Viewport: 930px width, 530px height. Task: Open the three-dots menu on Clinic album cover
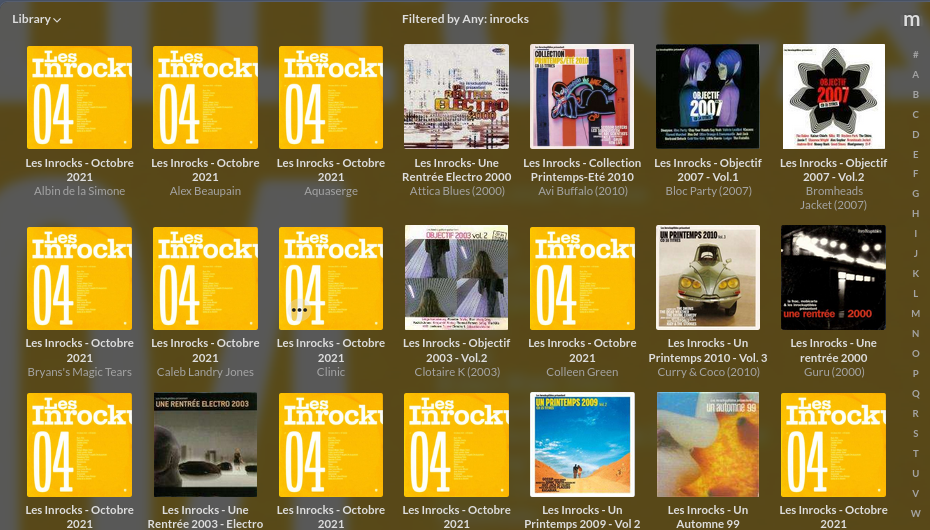point(299,309)
